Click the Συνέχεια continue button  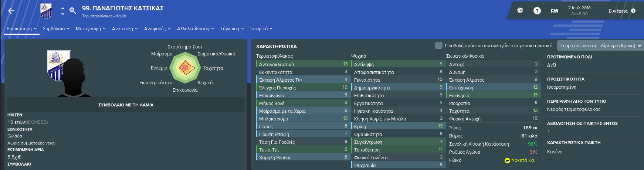click(x=622, y=11)
